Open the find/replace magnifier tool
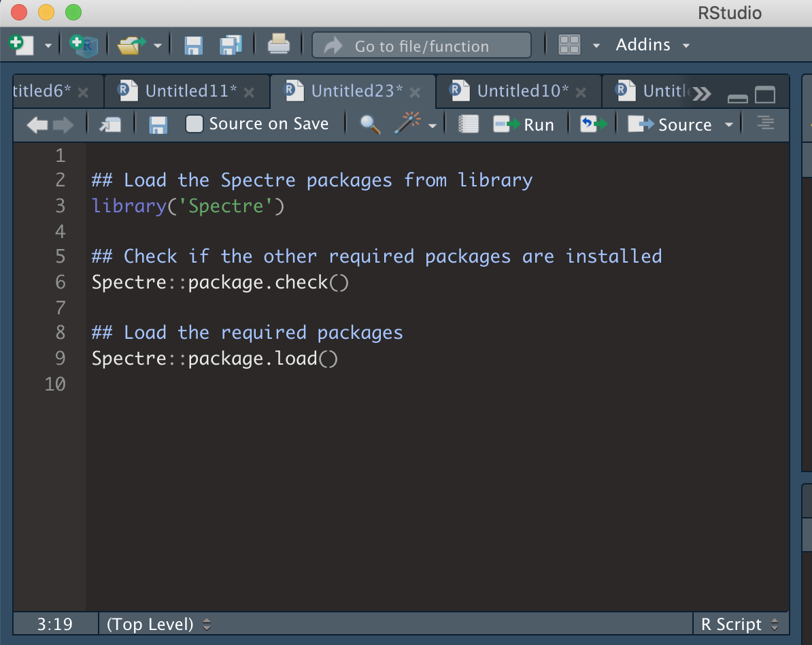The image size is (812, 645). [x=369, y=125]
